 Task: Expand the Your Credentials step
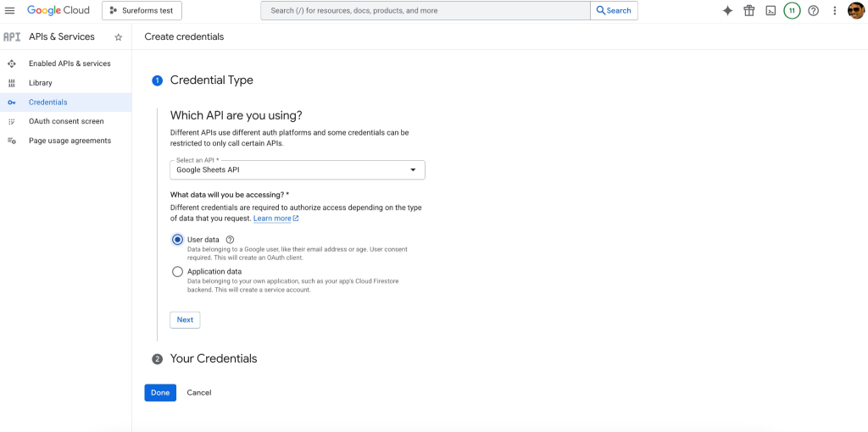[214, 358]
